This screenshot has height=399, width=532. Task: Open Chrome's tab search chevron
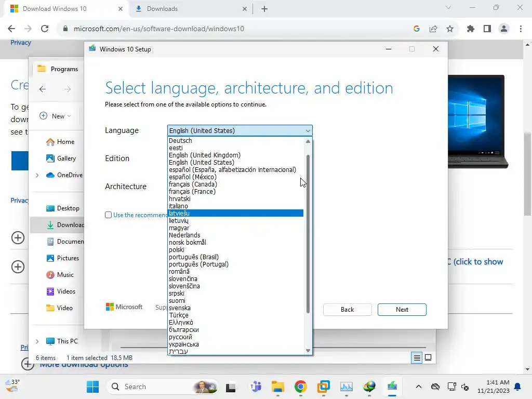448,7
